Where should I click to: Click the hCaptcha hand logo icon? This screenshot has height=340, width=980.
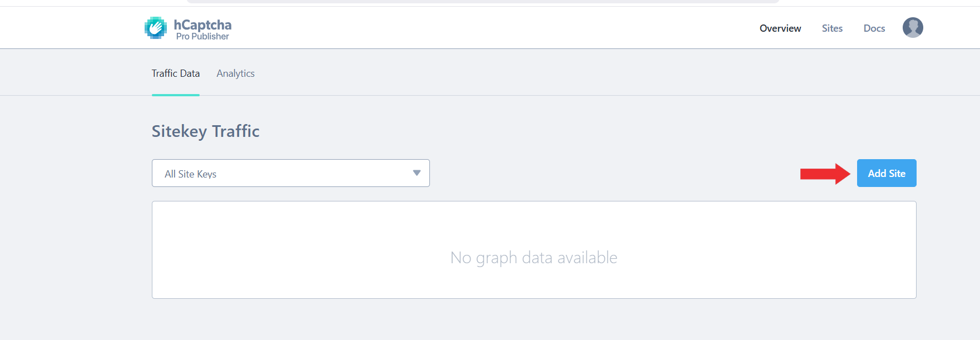pos(156,28)
